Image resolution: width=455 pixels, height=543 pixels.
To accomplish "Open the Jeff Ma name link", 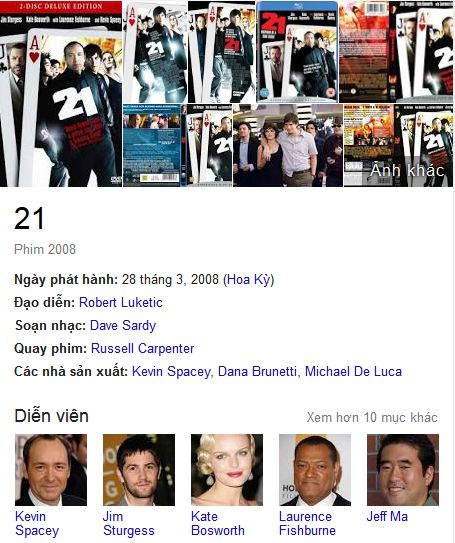I will click(387, 516).
